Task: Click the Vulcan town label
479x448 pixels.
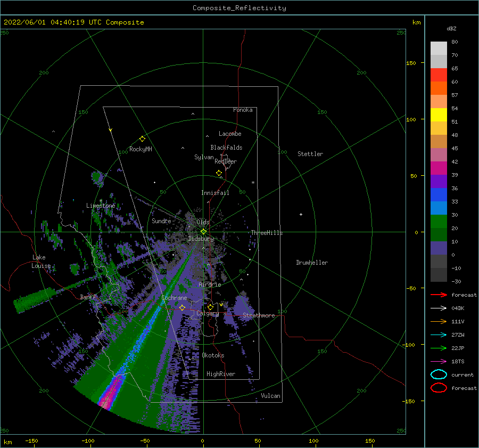Action: pos(270,396)
